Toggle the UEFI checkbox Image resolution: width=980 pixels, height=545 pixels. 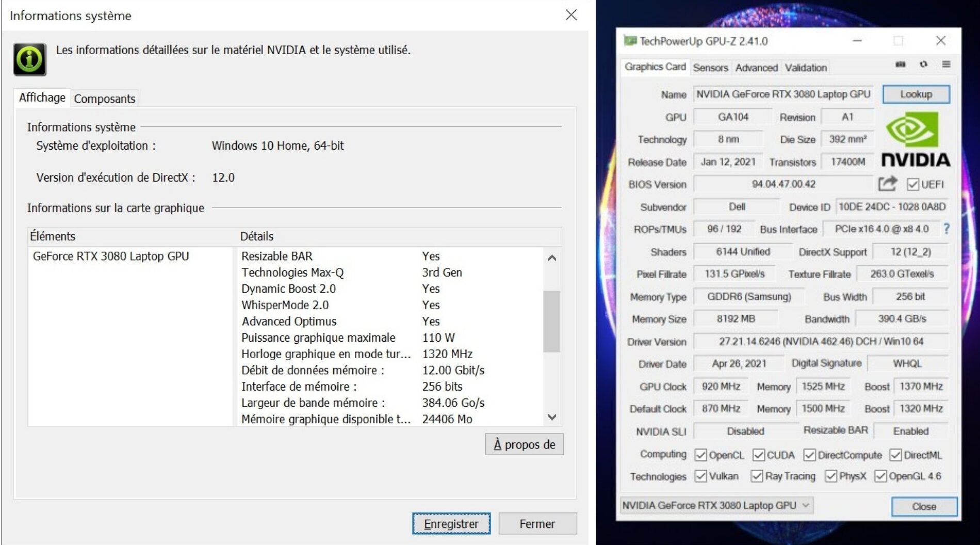click(912, 184)
